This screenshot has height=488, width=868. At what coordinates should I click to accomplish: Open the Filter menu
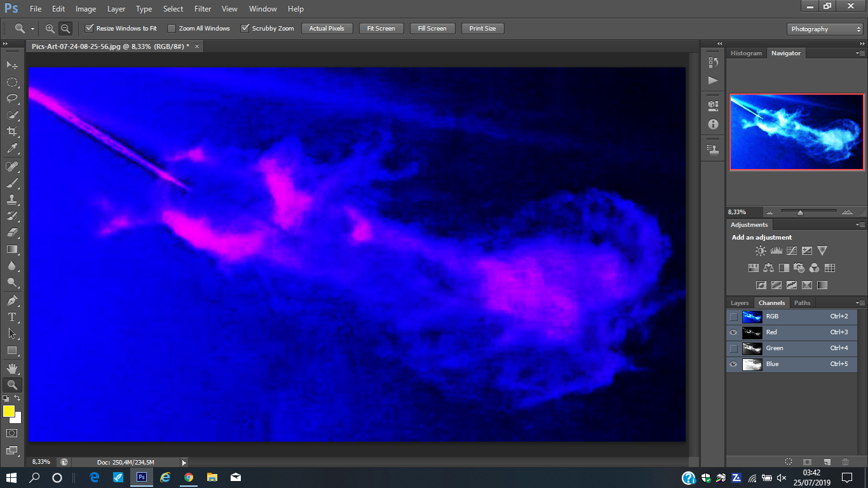[203, 9]
